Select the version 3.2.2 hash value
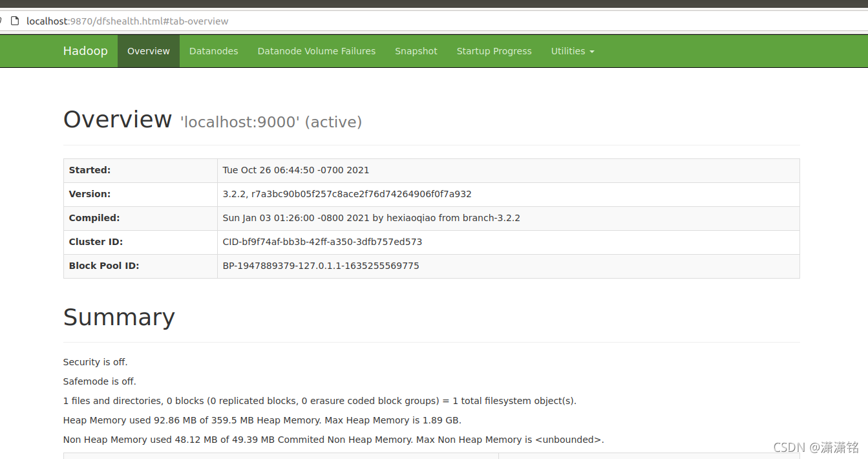The width and height of the screenshot is (868, 459). point(347,194)
